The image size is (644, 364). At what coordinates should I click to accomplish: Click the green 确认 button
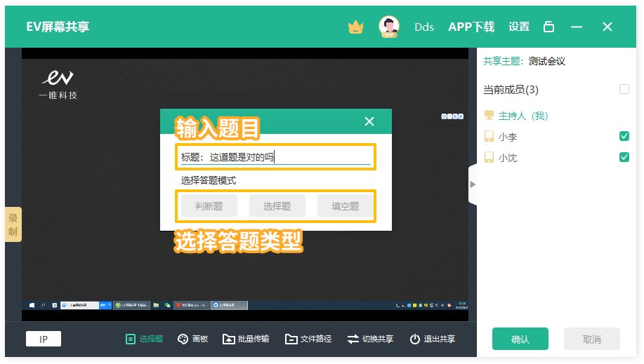point(520,339)
